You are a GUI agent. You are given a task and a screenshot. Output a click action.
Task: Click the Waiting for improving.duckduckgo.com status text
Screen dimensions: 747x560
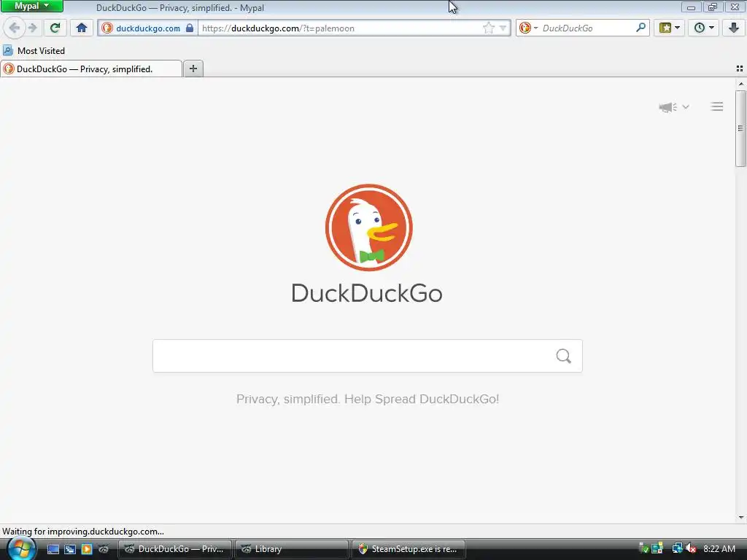(x=83, y=532)
